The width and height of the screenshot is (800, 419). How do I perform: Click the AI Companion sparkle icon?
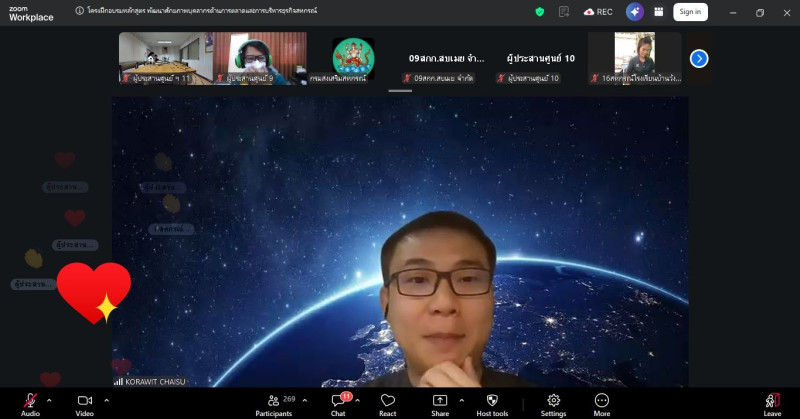(634, 12)
